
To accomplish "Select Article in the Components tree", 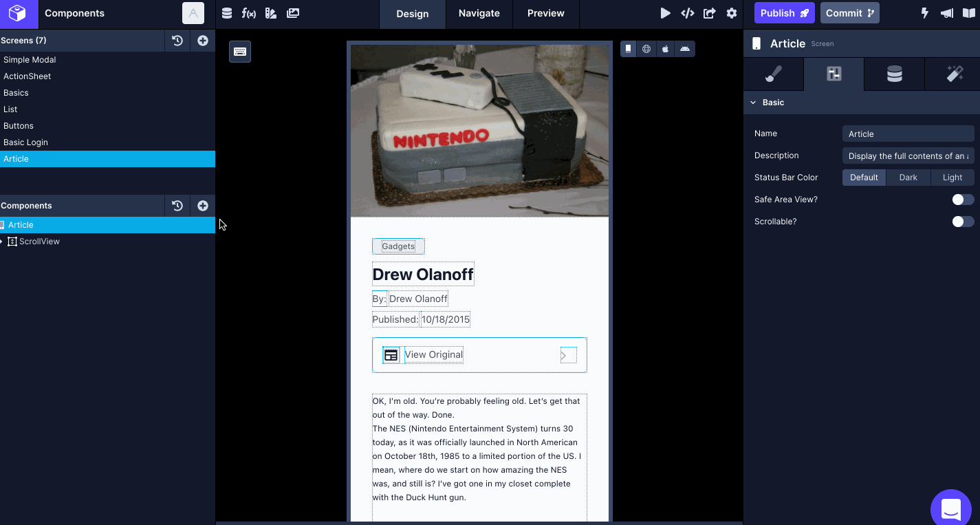I will click(x=107, y=225).
